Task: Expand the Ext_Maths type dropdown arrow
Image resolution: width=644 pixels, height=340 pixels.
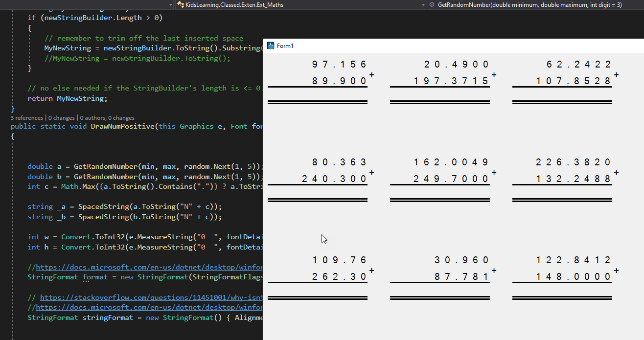Action: tap(423, 5)
